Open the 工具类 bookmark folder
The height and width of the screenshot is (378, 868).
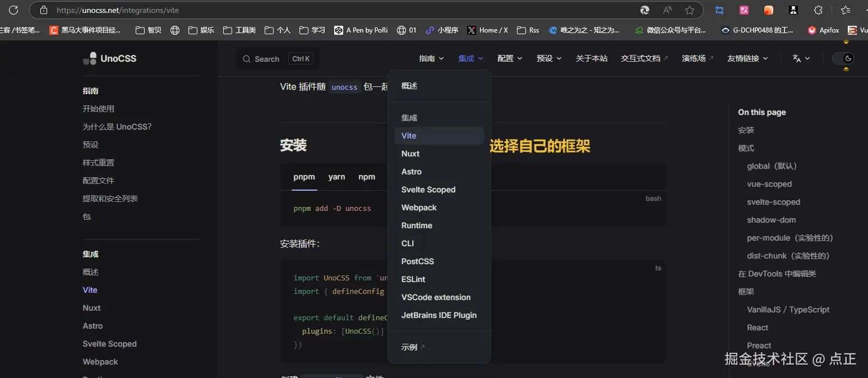(239, 30)
